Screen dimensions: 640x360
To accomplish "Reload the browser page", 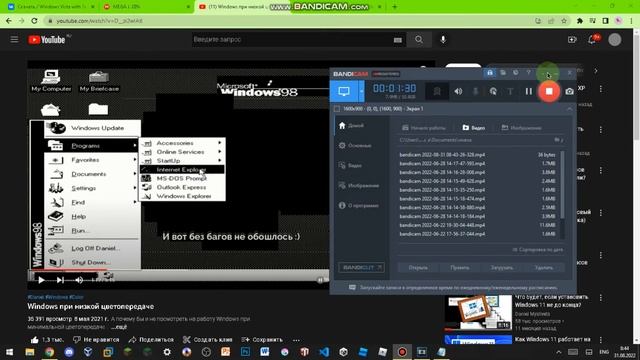I will [x=34, y=21].
